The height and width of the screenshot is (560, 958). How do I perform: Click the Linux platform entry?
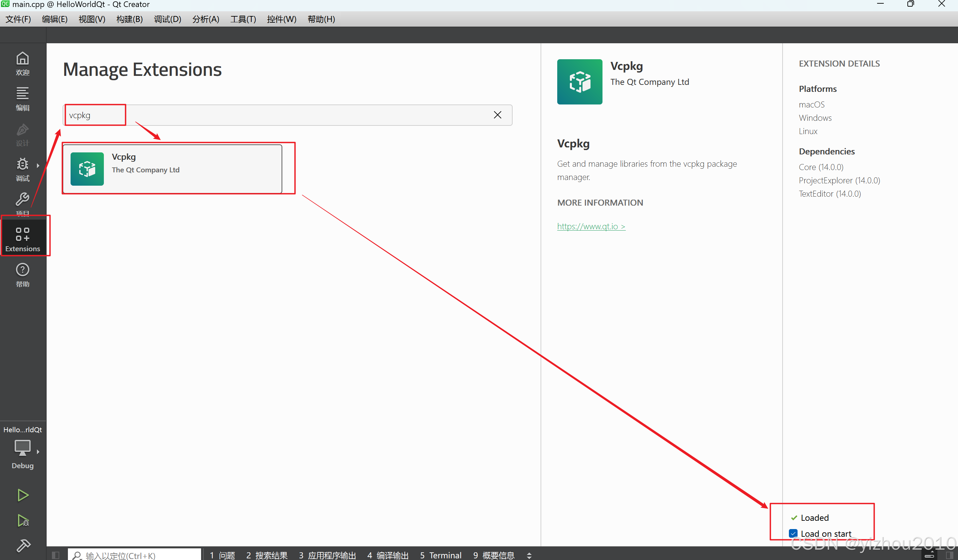808,131
